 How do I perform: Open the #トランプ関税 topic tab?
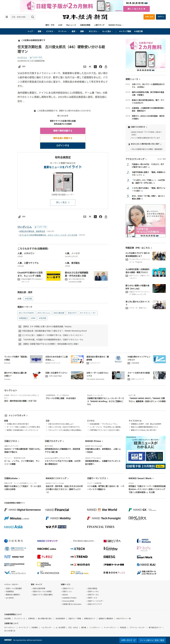point(125,32)
